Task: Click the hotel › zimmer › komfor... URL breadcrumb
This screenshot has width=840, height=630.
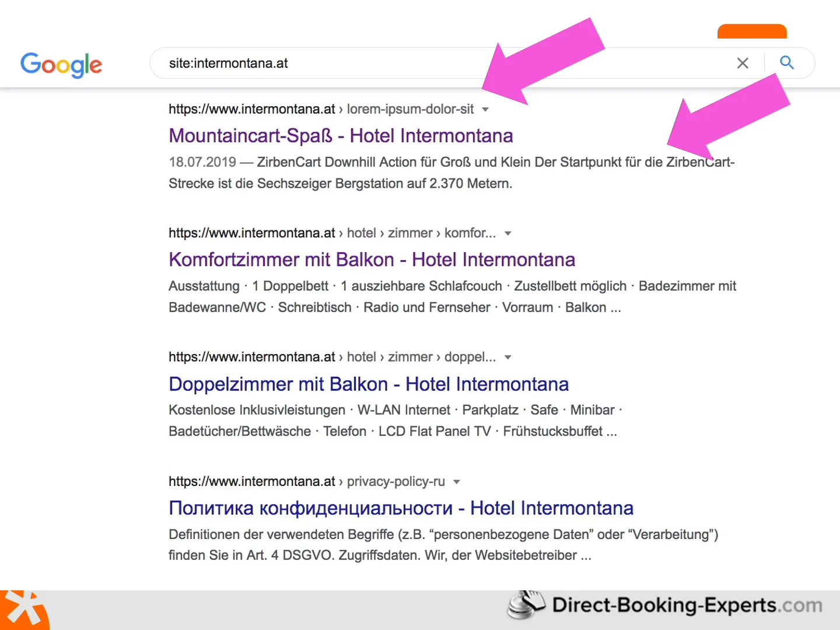Action: click(421, 233)
